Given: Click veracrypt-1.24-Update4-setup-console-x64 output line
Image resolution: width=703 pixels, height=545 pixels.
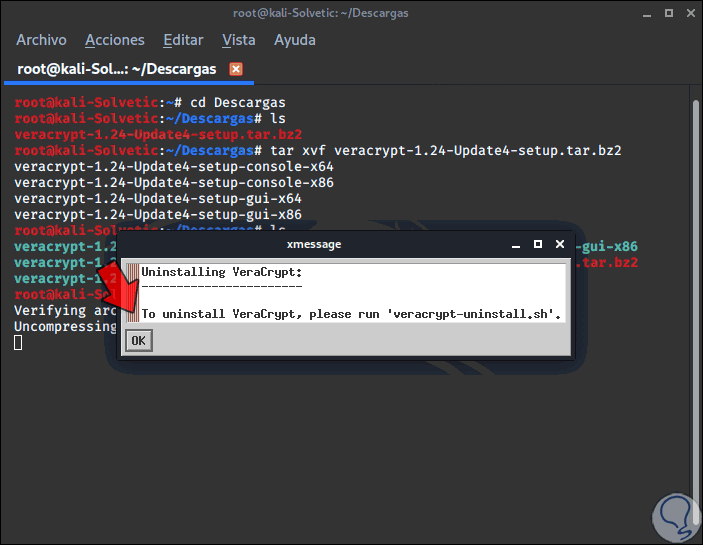Looking at the screenshot, I should [174, 167].
